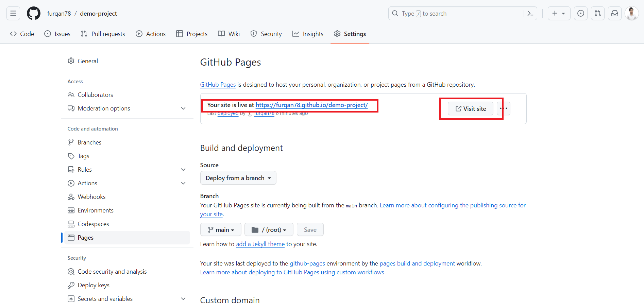Switch to the Insights tab
Viewport: 644px width, 308px height.
(x=308, y=34)
